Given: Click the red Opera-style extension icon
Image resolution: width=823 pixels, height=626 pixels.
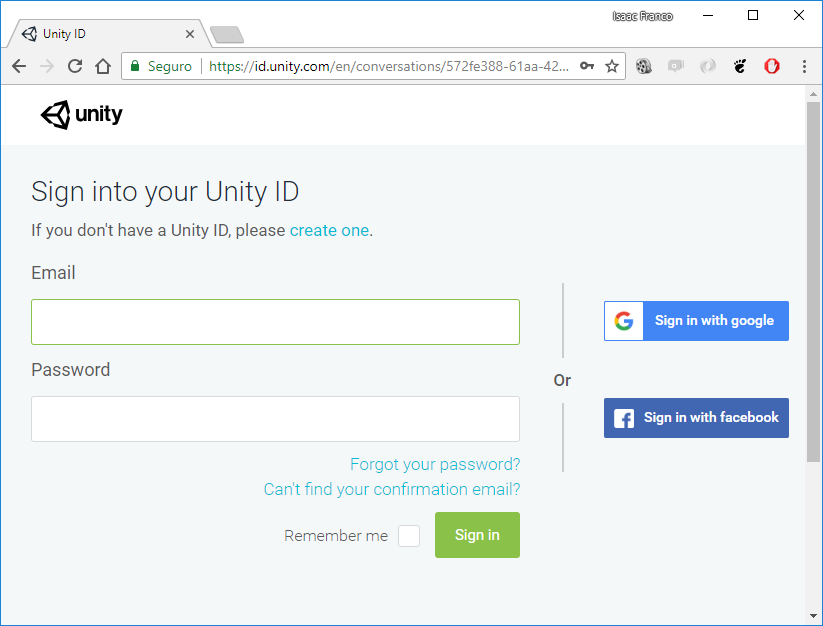Looking at the screenshot, I should [x=772, y=66].
